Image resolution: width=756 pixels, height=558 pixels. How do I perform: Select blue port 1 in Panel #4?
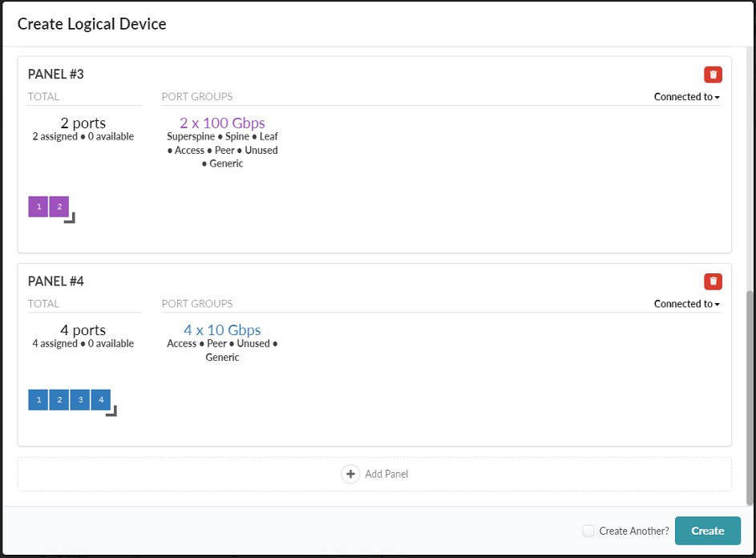click(x=38, y=399)
